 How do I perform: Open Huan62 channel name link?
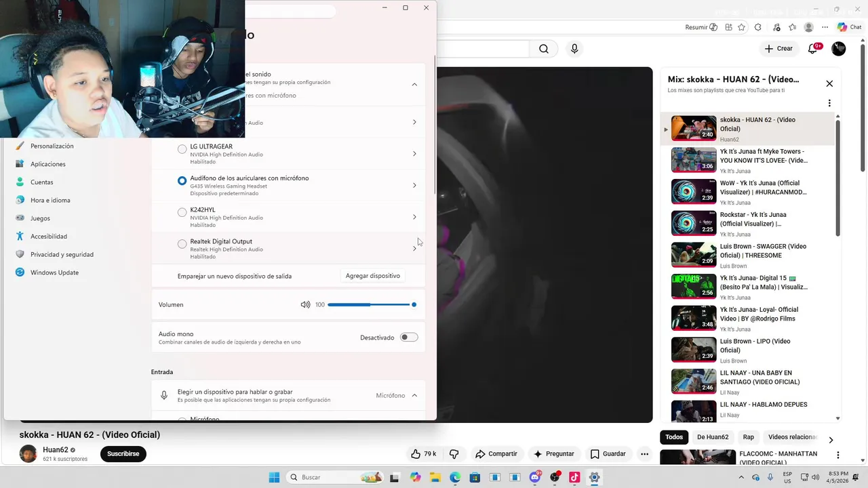click(x=56, y=449)
